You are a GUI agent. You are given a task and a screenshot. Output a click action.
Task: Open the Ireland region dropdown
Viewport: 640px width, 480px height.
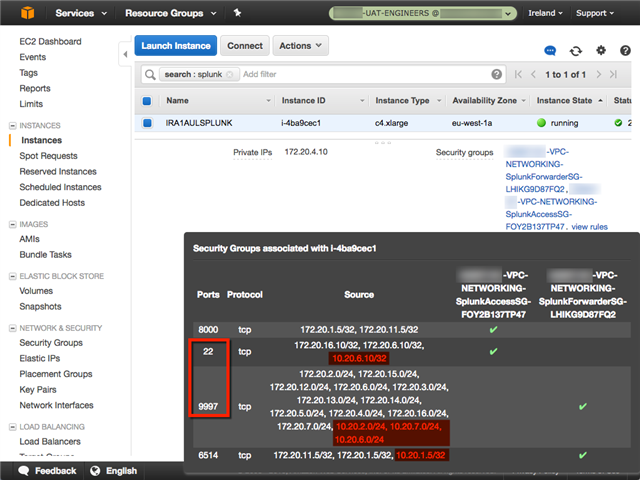coord(545,13)
